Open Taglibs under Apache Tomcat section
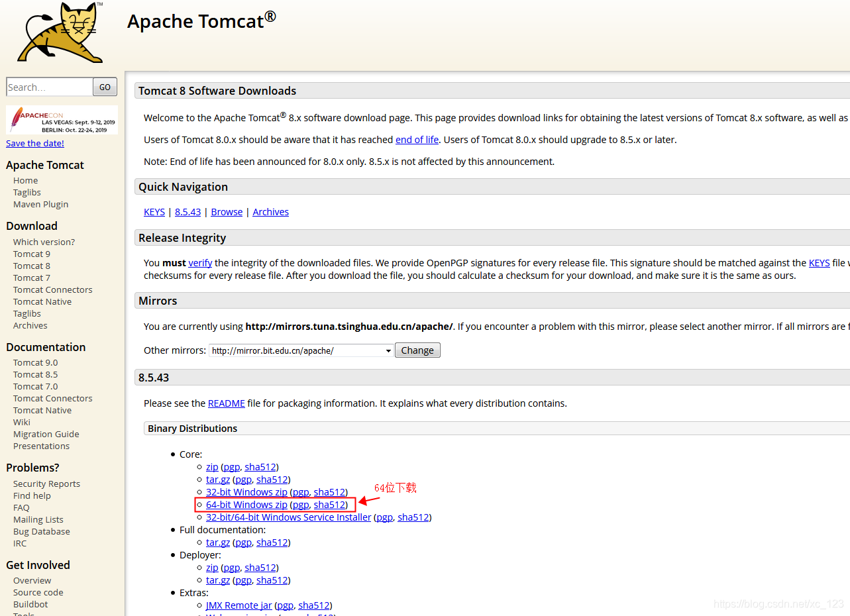Viewport: 850px width, 616px height. point(27,193)
